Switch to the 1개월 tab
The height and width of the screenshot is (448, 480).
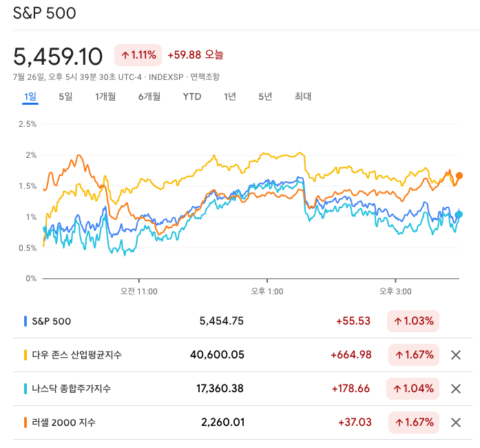pyautogui.click(x=105, y=96)
